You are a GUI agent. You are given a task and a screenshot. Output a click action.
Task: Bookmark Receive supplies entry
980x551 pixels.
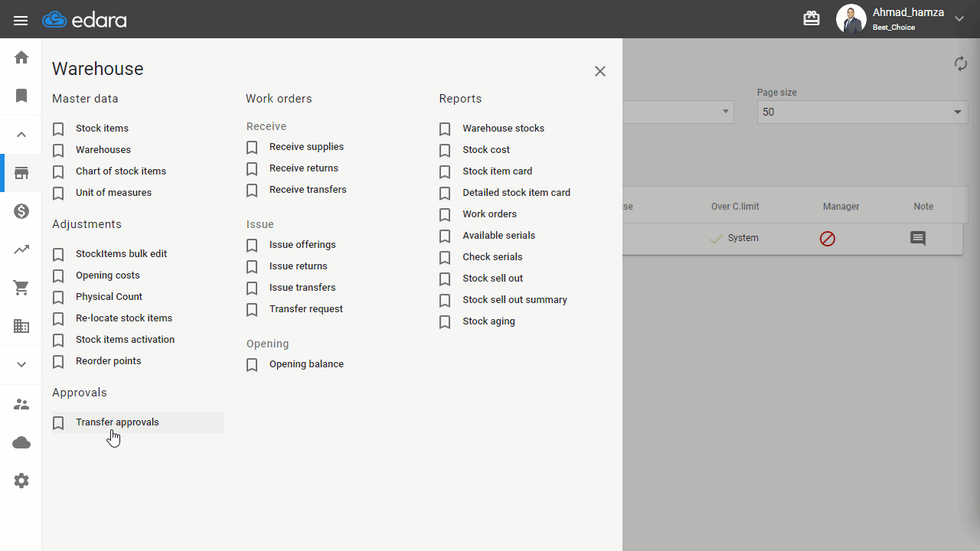(x=252, y=148)
